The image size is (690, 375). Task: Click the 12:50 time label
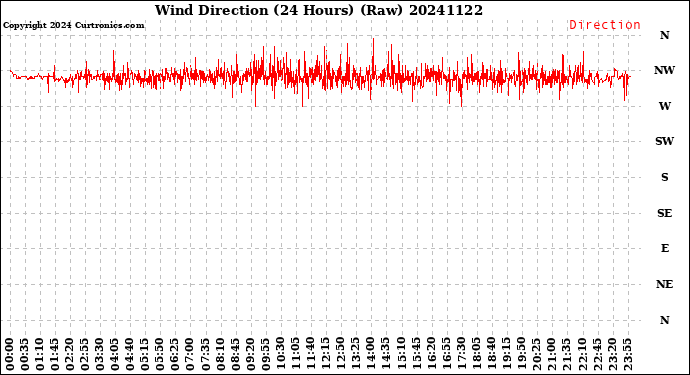tap(341, 355)
